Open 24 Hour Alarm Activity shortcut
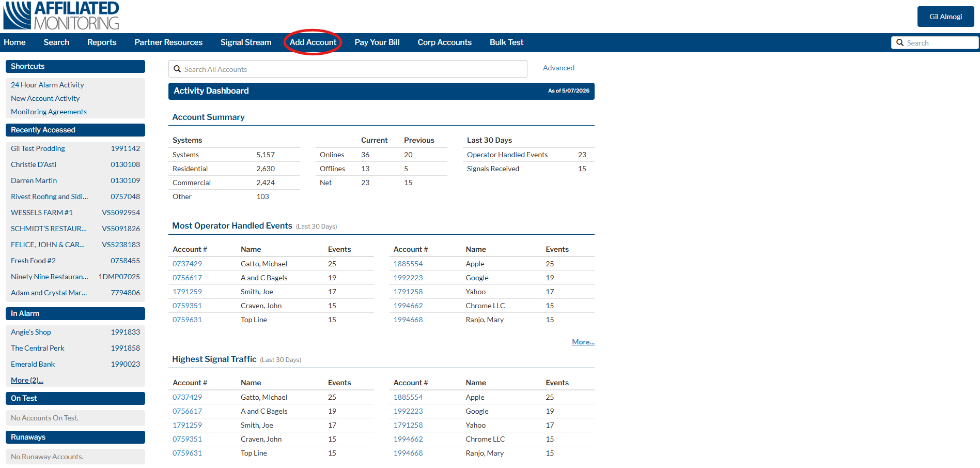The height and width of the screenshot is (468, 980). pyautogui.click(x=48, y=85)
